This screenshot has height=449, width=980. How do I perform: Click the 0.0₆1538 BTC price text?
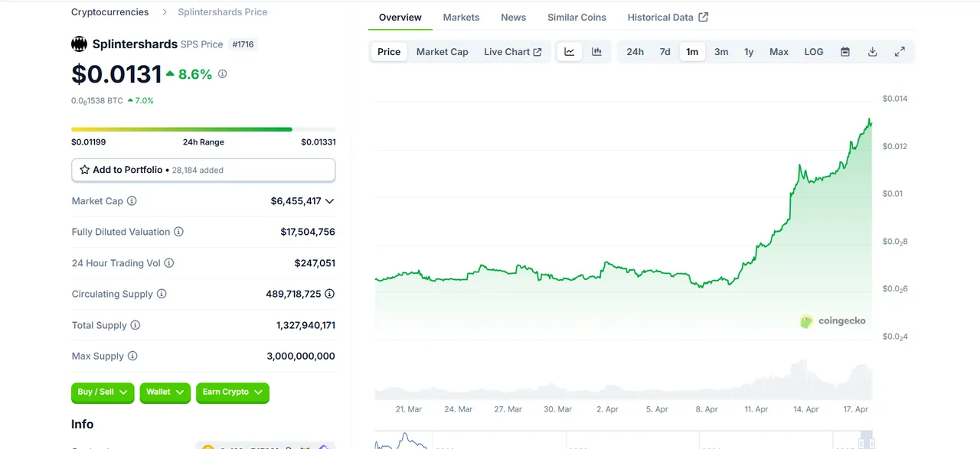97,101
